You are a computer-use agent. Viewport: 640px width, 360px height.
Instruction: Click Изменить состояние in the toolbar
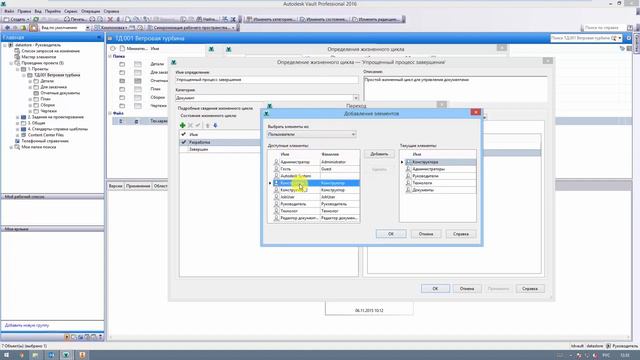click(323, 19)
